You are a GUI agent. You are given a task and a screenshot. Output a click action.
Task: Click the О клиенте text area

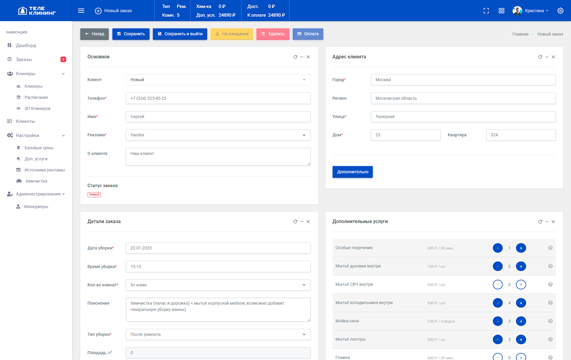[218, 157]
